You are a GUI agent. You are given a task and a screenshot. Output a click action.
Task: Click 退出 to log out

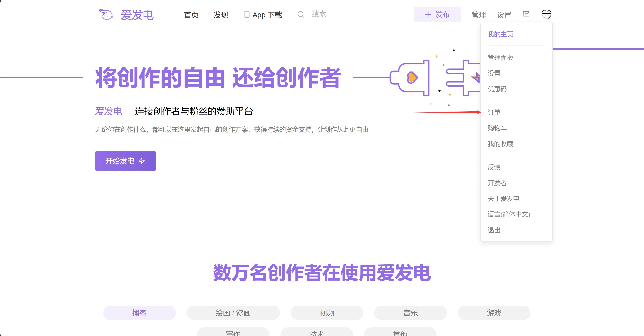(494, 230)
